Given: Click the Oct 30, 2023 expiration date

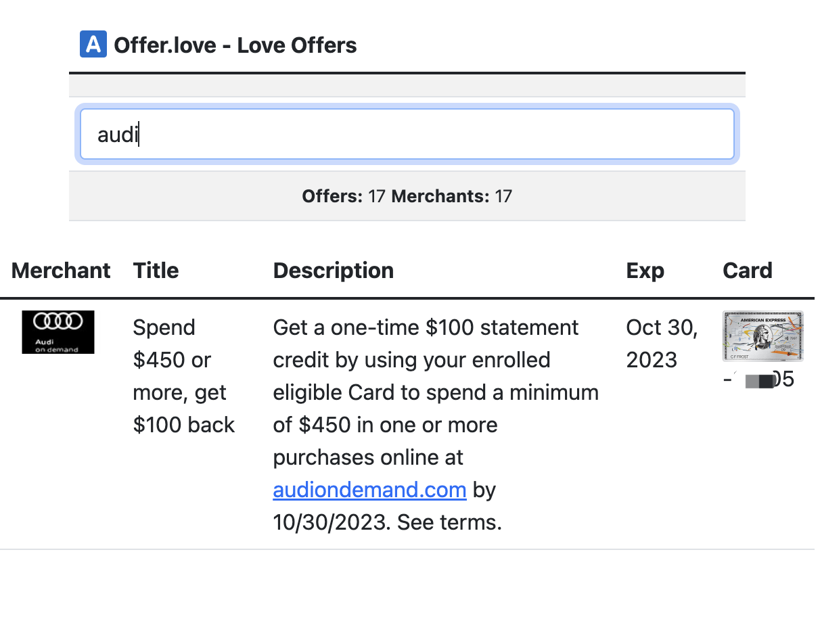Looking at the screenshot, I should pos(661,344).
